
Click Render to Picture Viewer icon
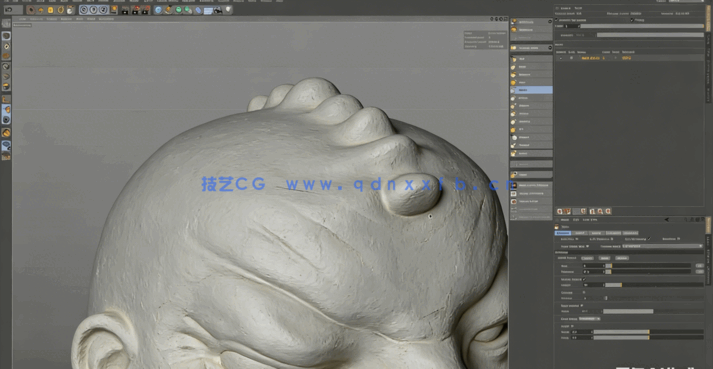pos(136,10)
